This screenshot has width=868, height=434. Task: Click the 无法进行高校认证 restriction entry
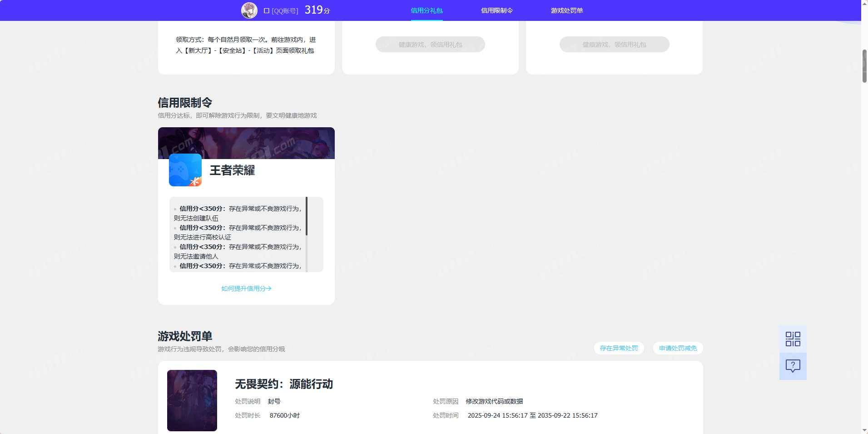(238, 232)
